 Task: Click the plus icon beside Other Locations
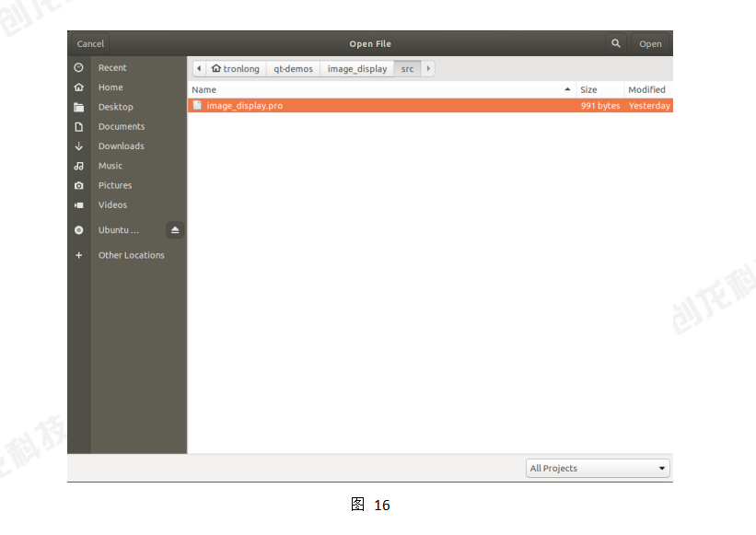[x=78, y=255]
